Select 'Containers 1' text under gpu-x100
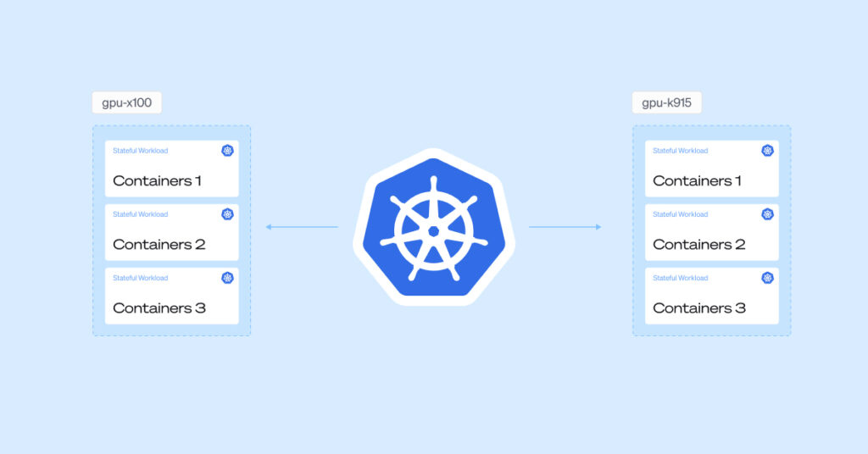The width and height of the screenshot is (868, 454). coord(157,180)
